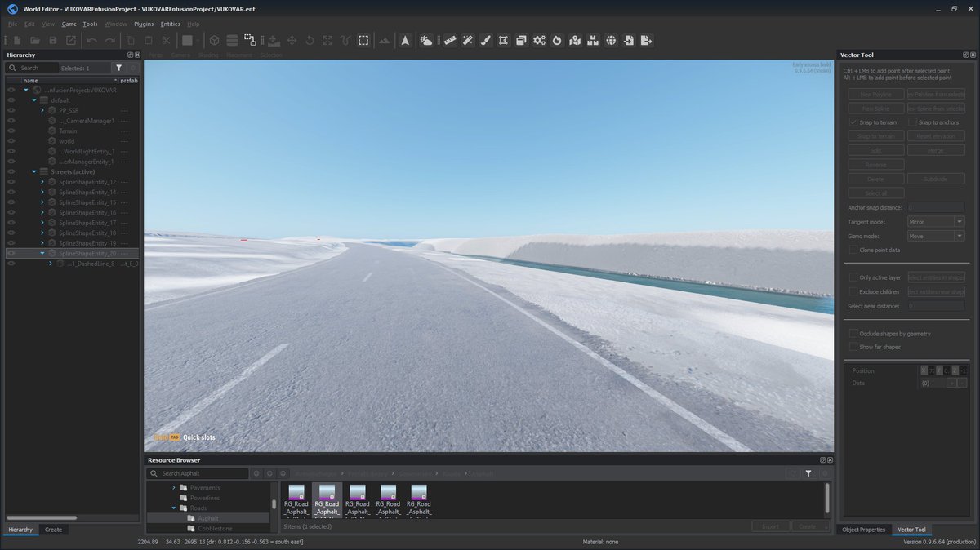Image resolution: width=980 pixels, height=550 pixels.
Task: Click the map marker icon in toolbar
Action: point(575,40)
